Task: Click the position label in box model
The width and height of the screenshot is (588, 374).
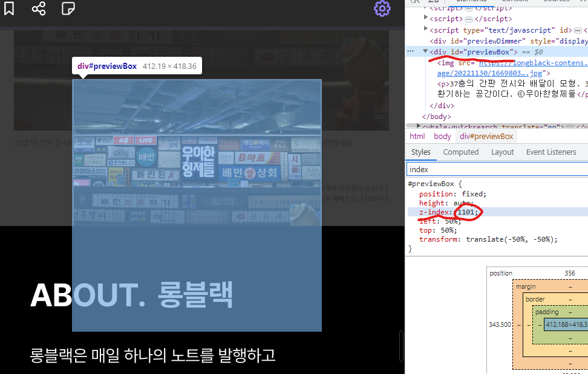Action: [x=501, y=273]
